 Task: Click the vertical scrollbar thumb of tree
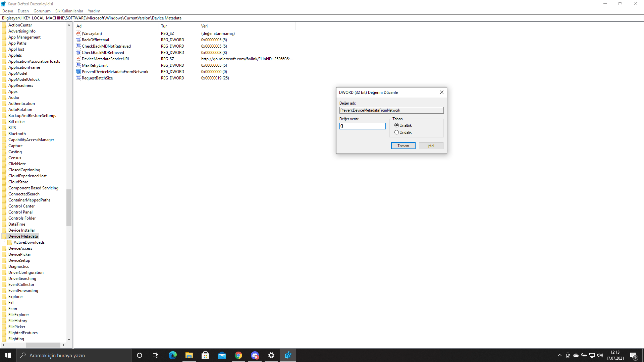69,208
